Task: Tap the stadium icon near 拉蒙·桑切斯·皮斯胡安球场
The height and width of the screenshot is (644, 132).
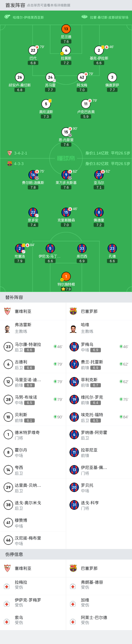Action: click(84, 17)
